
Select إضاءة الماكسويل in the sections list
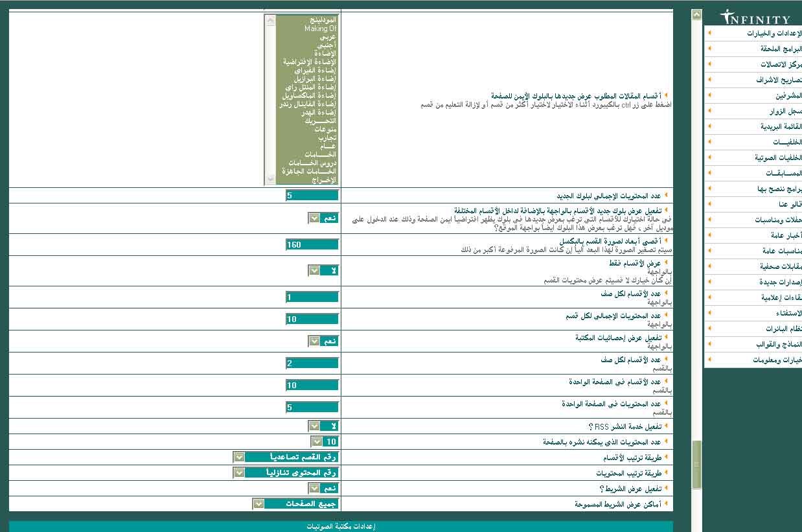tap(306, 95)
